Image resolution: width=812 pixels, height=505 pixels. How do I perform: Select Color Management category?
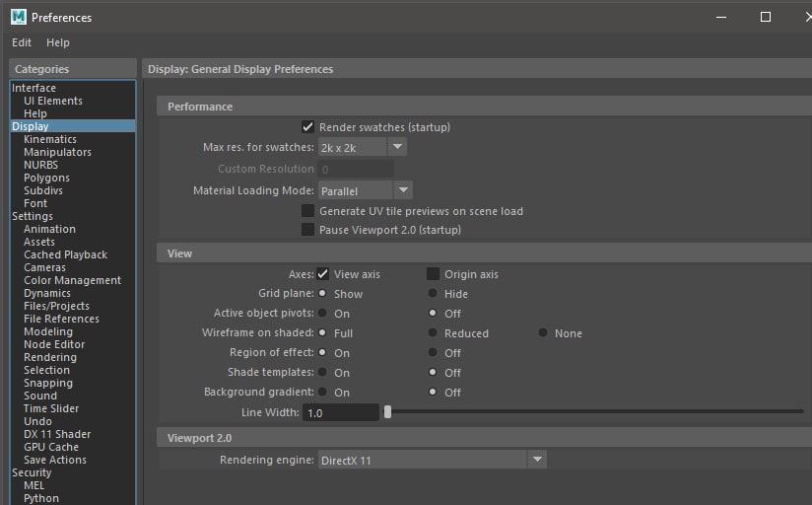(73, 280)
